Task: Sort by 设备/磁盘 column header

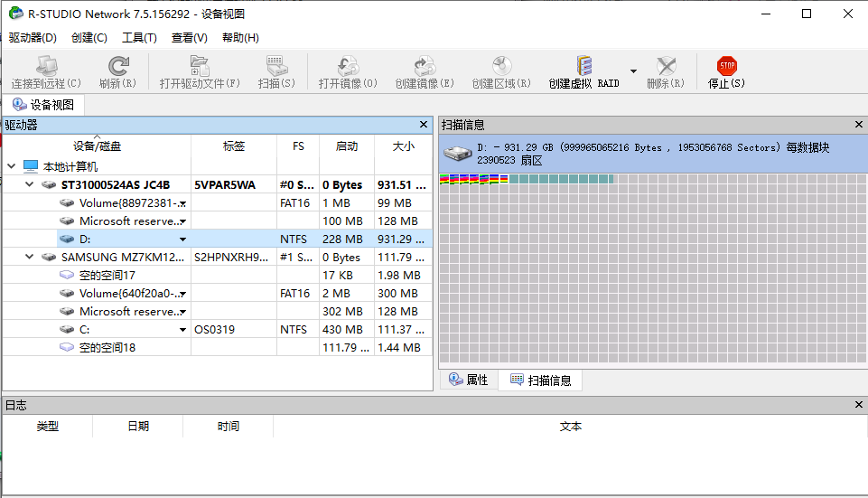Action: pyautogui.click(x=97, y=146)
